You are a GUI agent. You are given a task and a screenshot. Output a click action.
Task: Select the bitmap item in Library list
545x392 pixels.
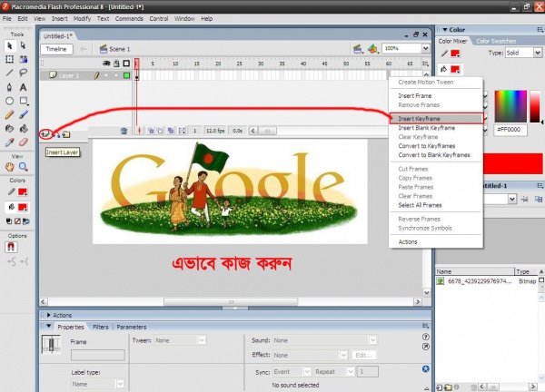click(487, 281)
